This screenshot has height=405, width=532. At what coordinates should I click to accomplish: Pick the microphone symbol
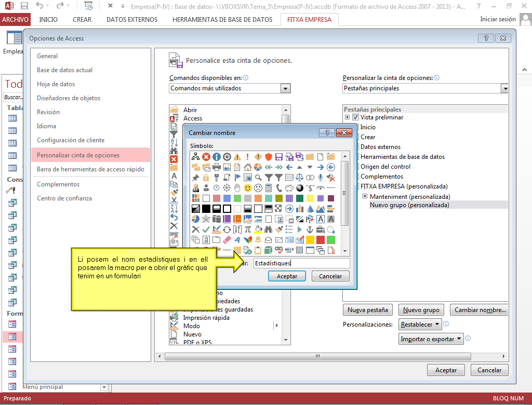(320, 178)
